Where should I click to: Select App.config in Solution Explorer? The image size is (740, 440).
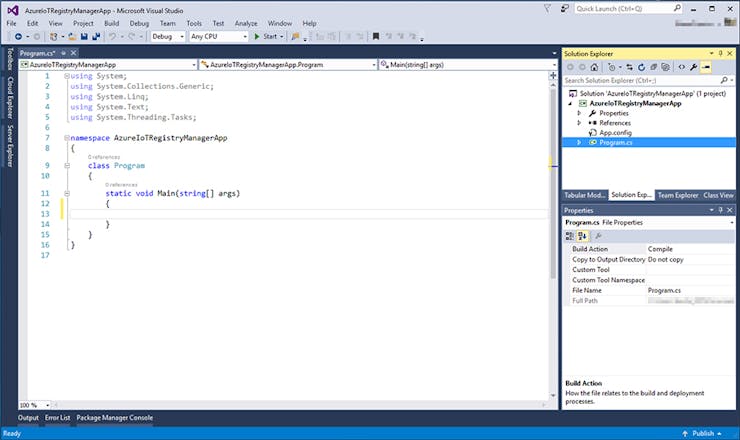click(615, 133)
